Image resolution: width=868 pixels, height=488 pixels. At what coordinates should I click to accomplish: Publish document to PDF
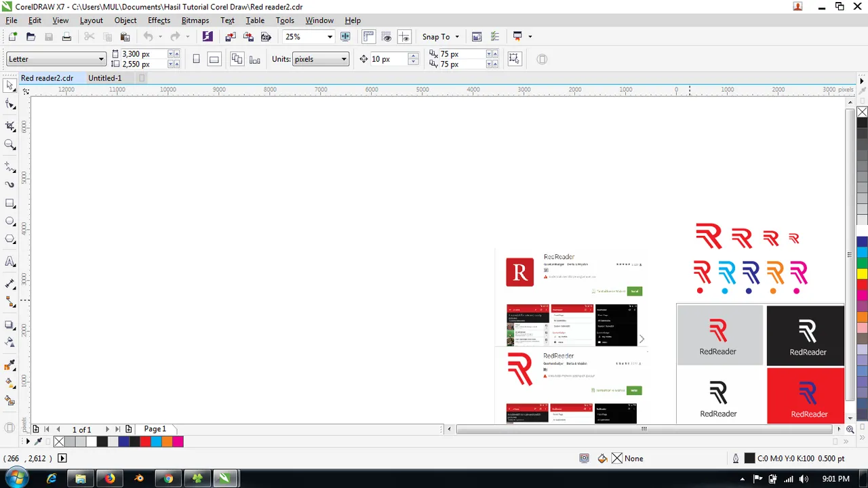(x=266, y=37)
